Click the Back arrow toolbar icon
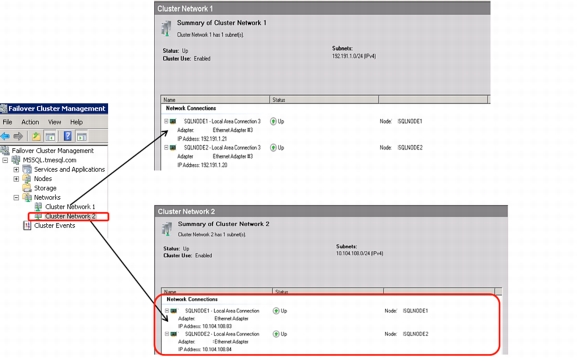The height and width of the screenshot is (361, 578). coord(5,136)
